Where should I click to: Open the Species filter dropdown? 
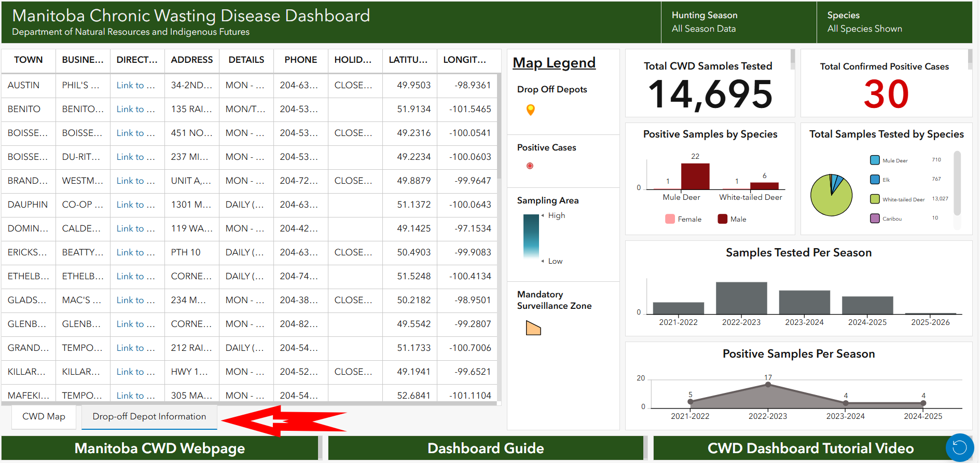click(x=893, y=22)
